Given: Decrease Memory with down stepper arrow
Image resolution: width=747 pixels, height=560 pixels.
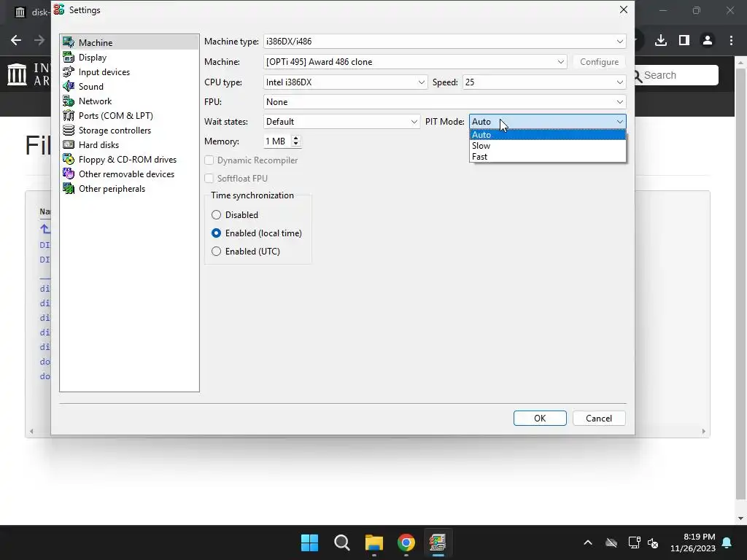Looking at the screenshot, I should point(296,144).
